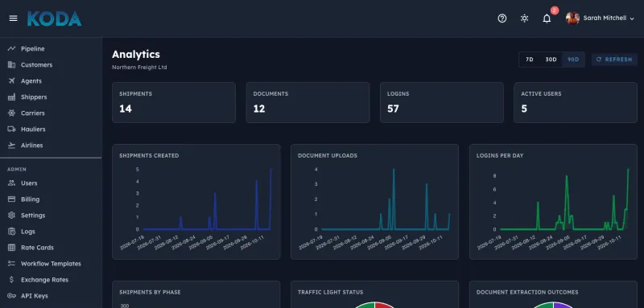644x308 pixels.
Task: Select the 90D time range
Action: click(573, 60)
